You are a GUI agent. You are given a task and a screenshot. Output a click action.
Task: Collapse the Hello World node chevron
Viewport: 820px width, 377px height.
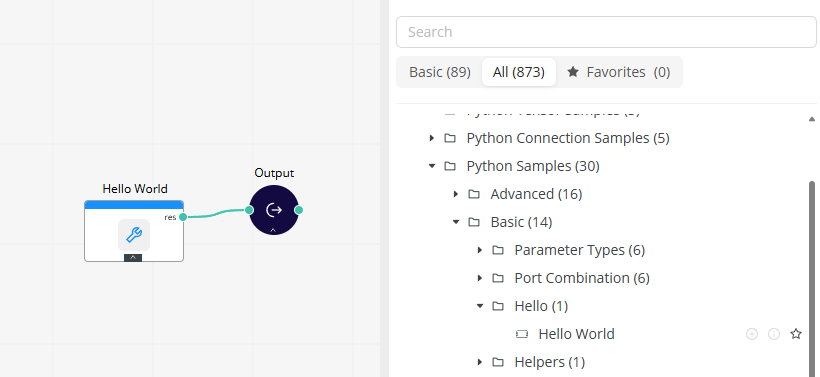click(x=133, y=257)
